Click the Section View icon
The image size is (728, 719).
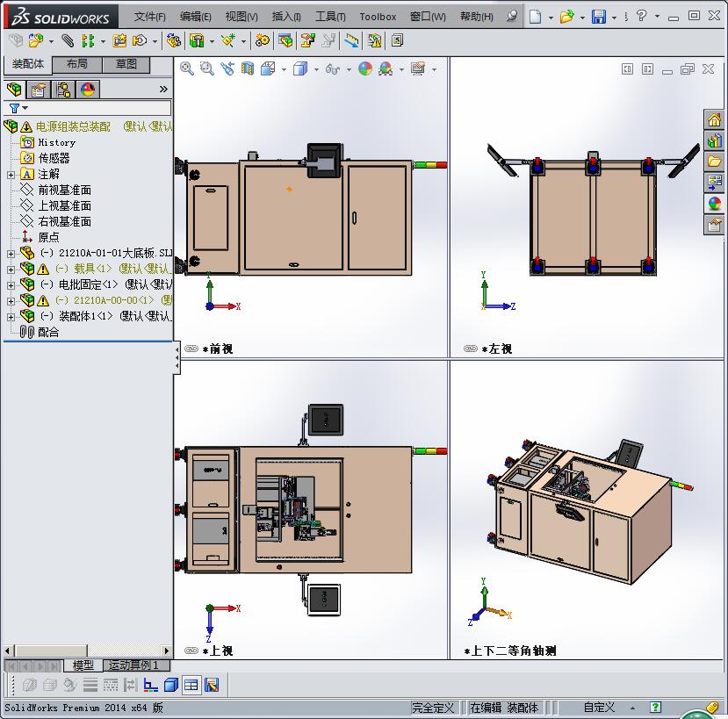point(248,68)
